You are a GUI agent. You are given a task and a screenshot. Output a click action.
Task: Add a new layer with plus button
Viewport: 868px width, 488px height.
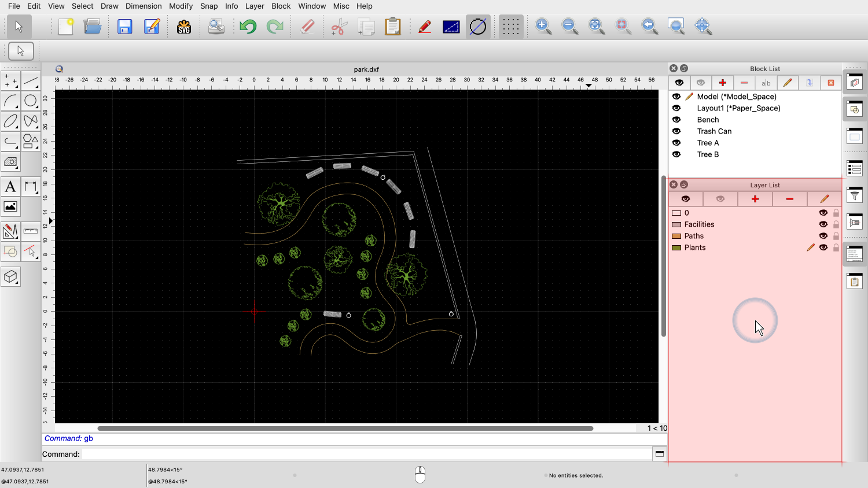point(755,199)
